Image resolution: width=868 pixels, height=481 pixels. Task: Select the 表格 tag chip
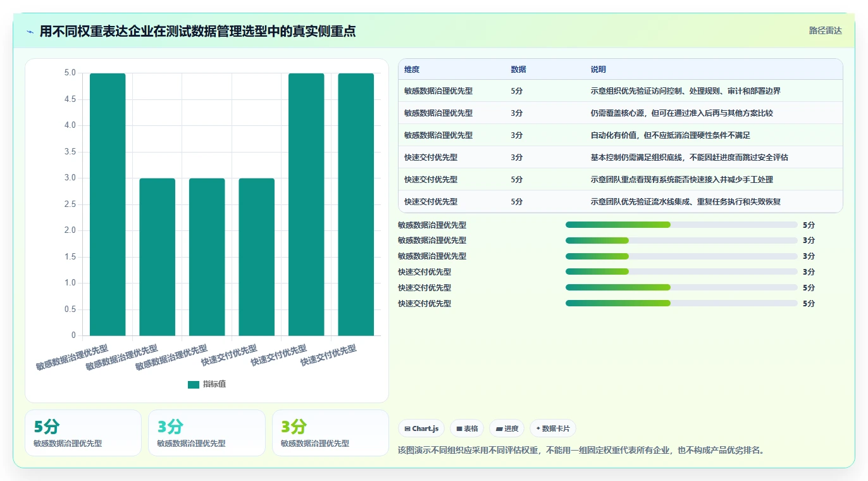pyautogui.click(x=466, y=428)
